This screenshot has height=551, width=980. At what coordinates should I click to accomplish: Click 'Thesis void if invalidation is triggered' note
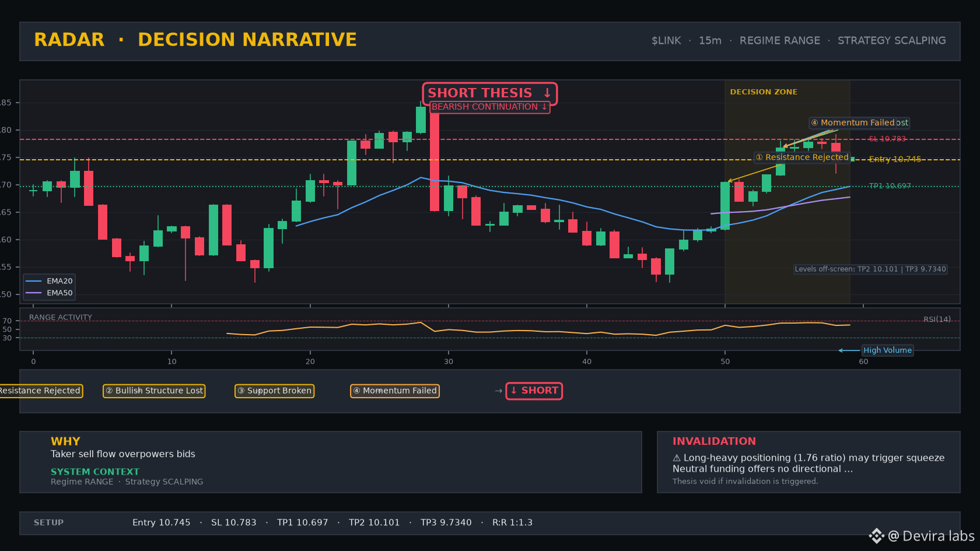coord(745,482)
